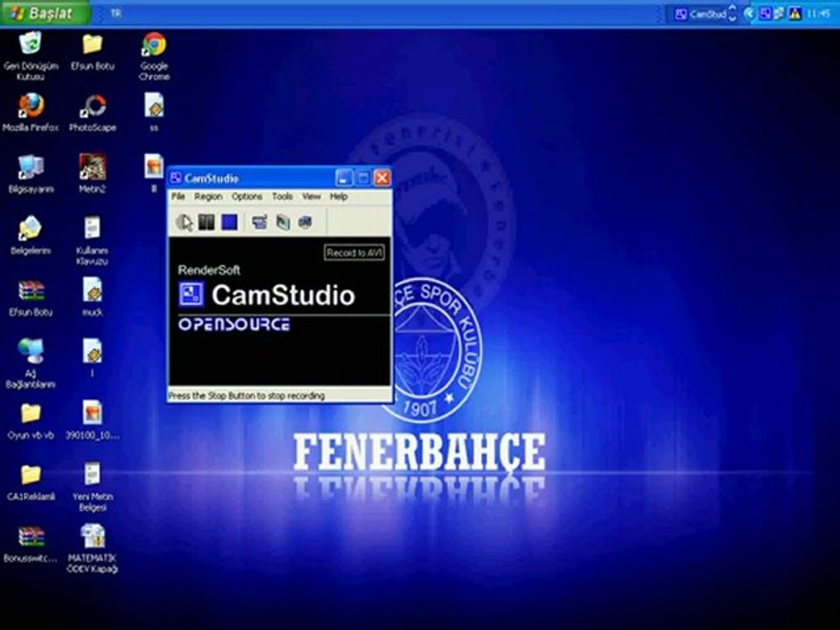840x630 pixels.
Task: Expand hidden tray icons with the arrow
Action: [x=750, y=14]
